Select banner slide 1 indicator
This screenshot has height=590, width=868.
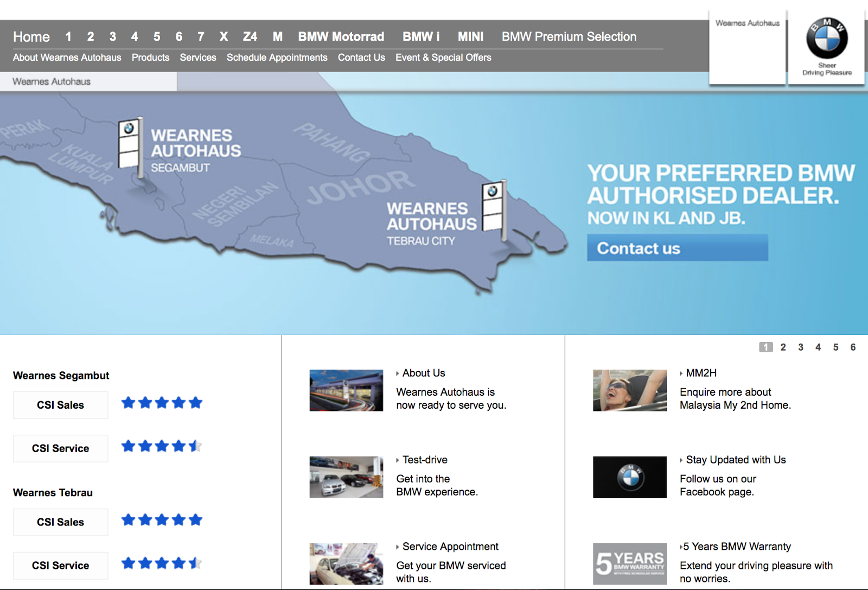tap(765, 347)
